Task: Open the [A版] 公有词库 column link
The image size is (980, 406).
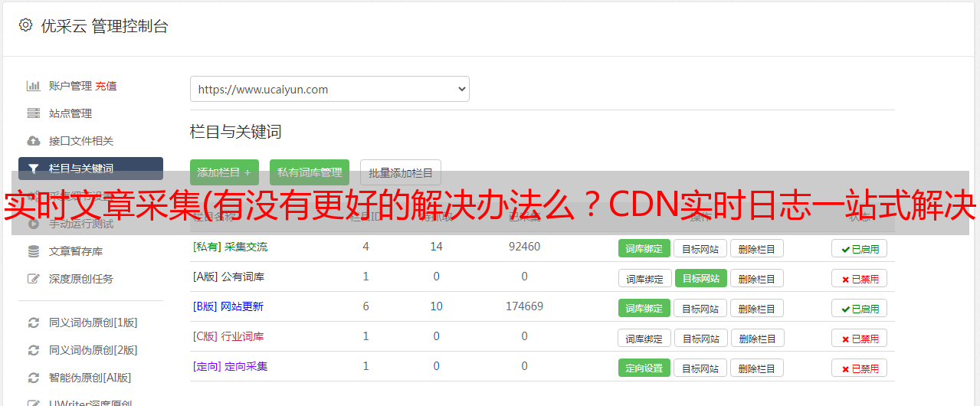Action: tap(228, 277)
